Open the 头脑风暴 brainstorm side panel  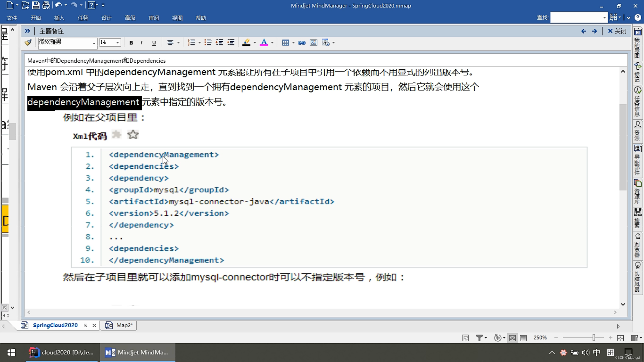click(638, 277)
